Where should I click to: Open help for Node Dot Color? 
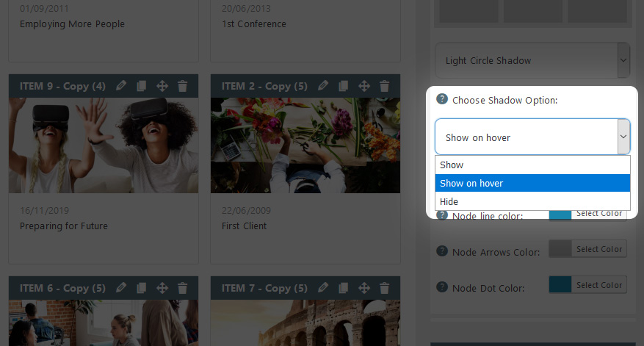[x=442, y=286]
